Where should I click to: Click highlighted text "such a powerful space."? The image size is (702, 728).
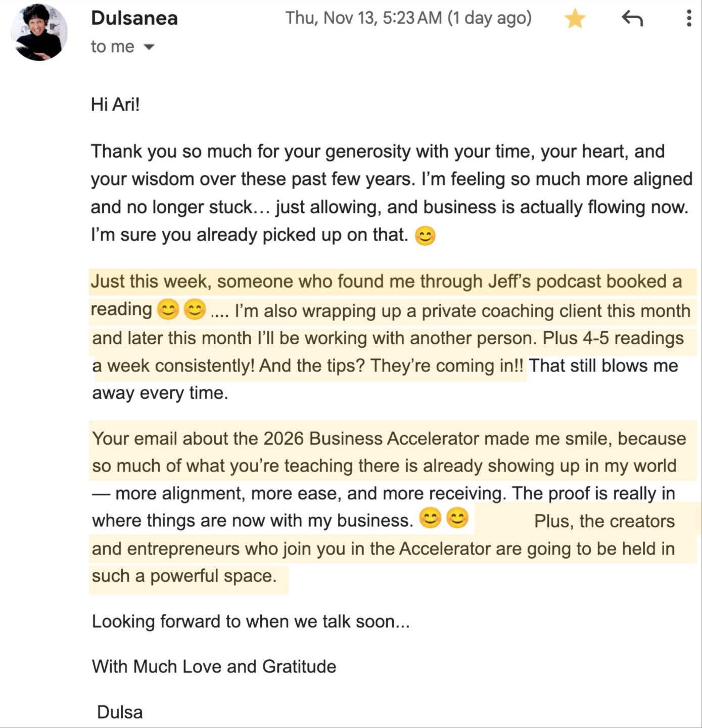pos(184,576)
